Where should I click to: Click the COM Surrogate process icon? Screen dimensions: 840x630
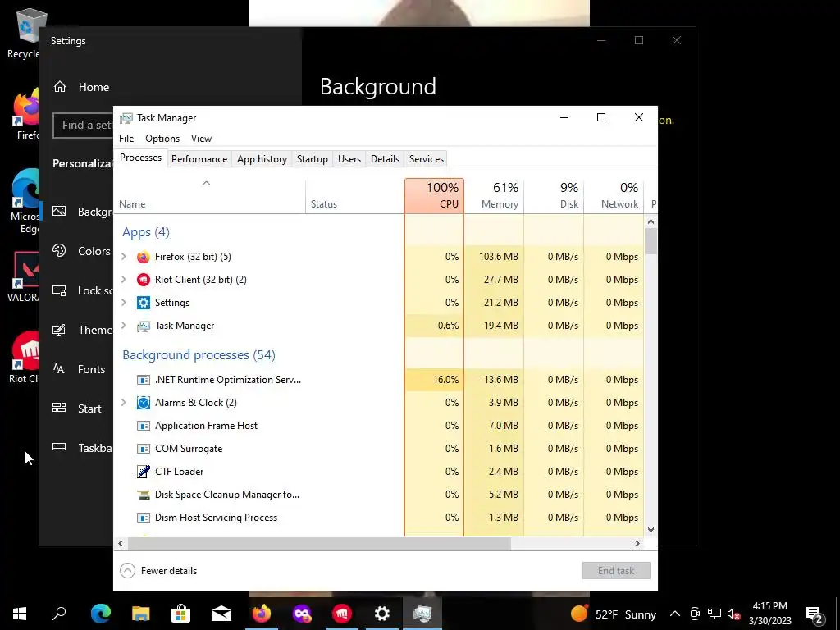143,449
